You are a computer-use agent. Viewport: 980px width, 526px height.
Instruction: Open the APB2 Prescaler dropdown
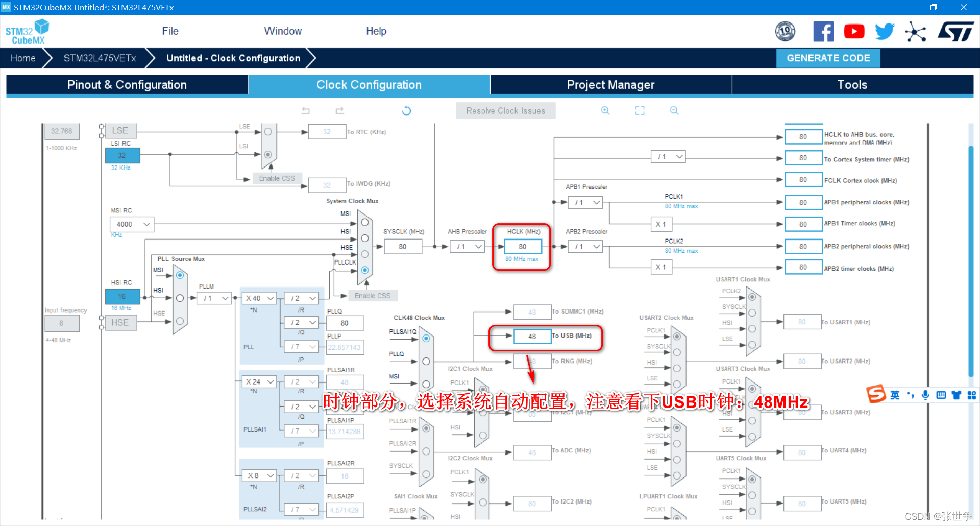pyautogui.click(x=585, y=247)
